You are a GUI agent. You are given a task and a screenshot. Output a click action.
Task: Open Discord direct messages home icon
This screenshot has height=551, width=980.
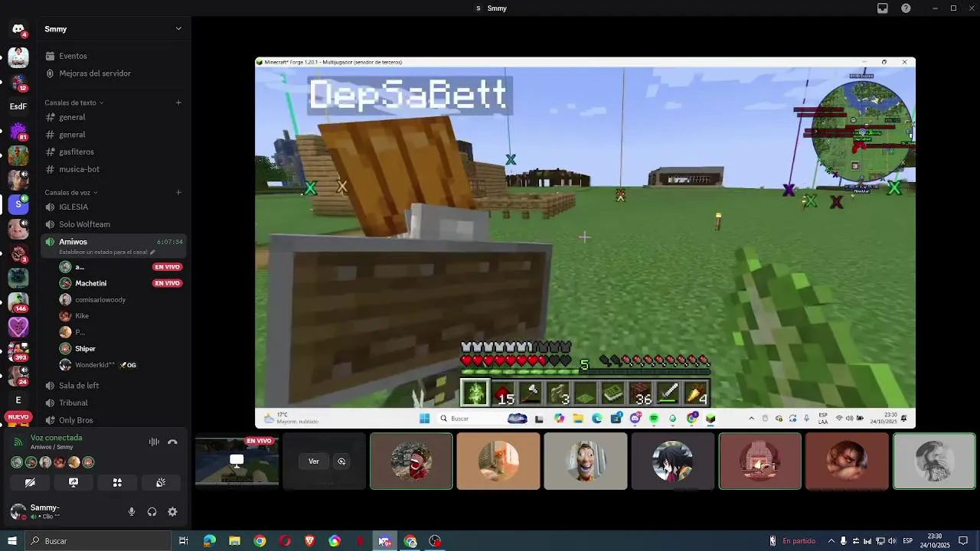18,30
